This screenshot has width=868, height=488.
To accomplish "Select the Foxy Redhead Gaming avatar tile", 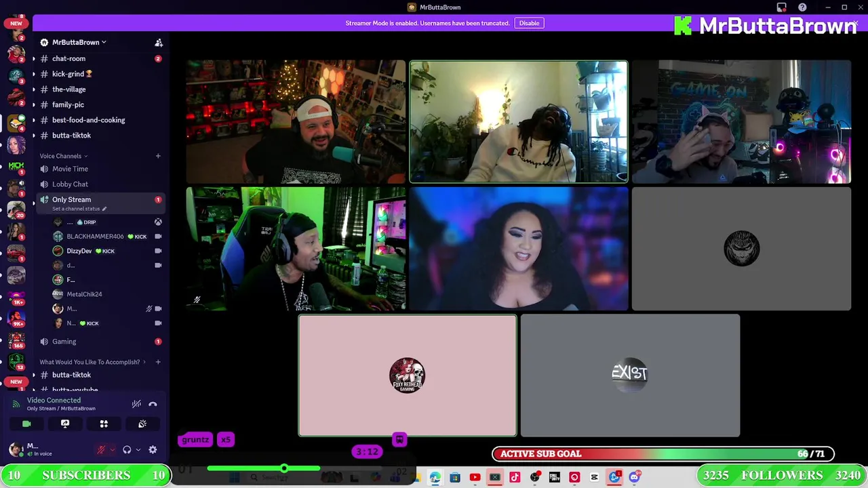I will tap(408, 375).
